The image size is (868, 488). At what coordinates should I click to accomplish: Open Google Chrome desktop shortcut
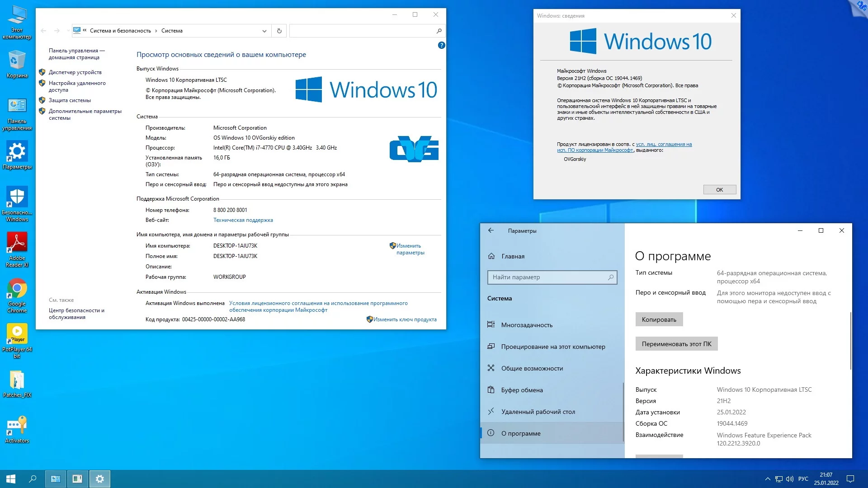click(x=17, y=290)
